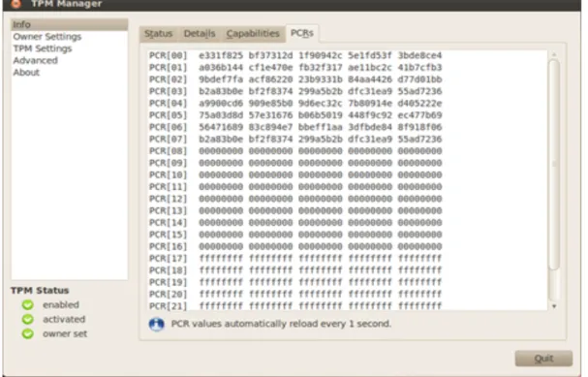
Task: Click the PCR[10] row label
Action: (168, 174)
